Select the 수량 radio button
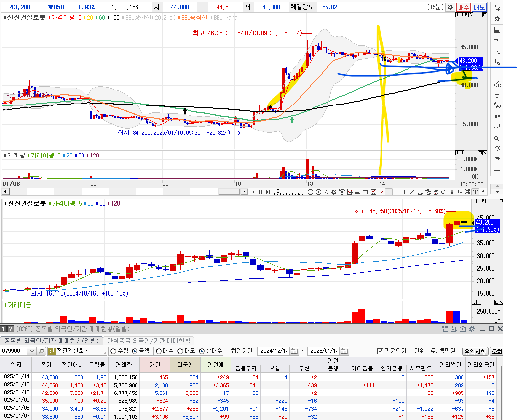517x420 pixels. click(x=114, y=351)
